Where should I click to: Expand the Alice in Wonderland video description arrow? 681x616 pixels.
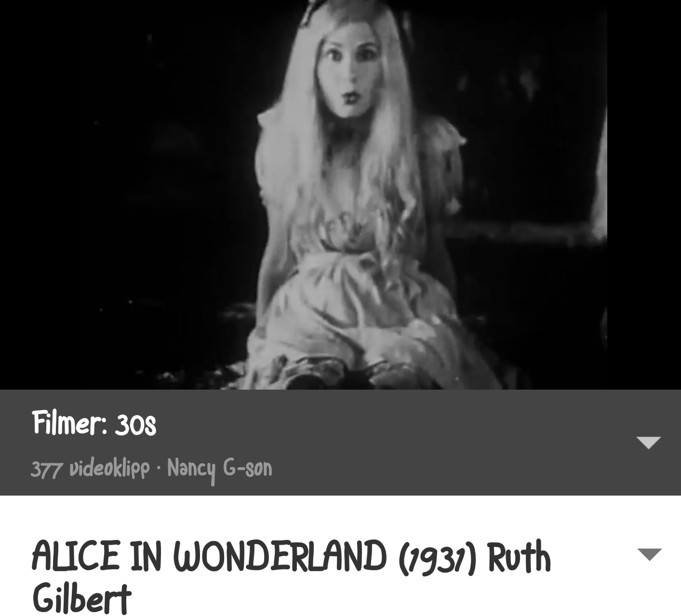pos(649,554)
